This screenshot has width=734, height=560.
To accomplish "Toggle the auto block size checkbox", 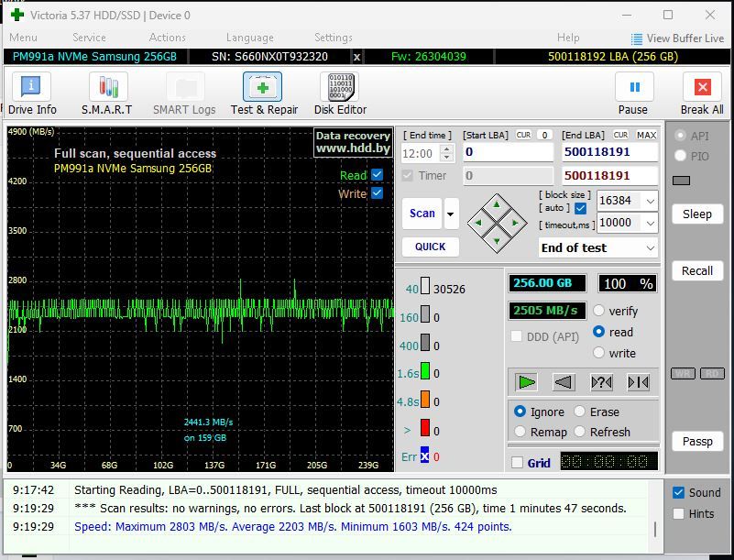I will click(x=580, y=208).
